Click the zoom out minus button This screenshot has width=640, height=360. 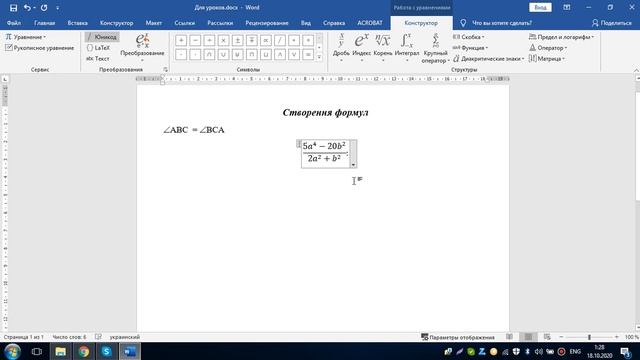pos(561,337)
